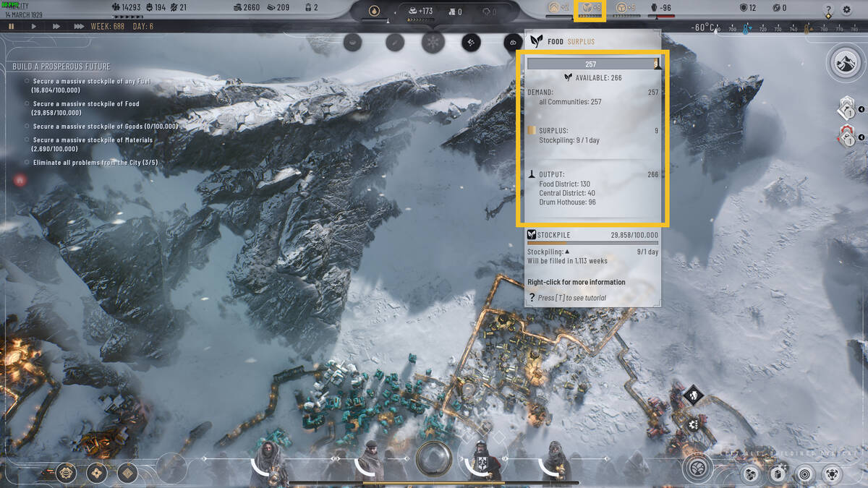The image size is (868, 488).
Task: Open the settings gear icon
Action: click(x=847, y=10)
